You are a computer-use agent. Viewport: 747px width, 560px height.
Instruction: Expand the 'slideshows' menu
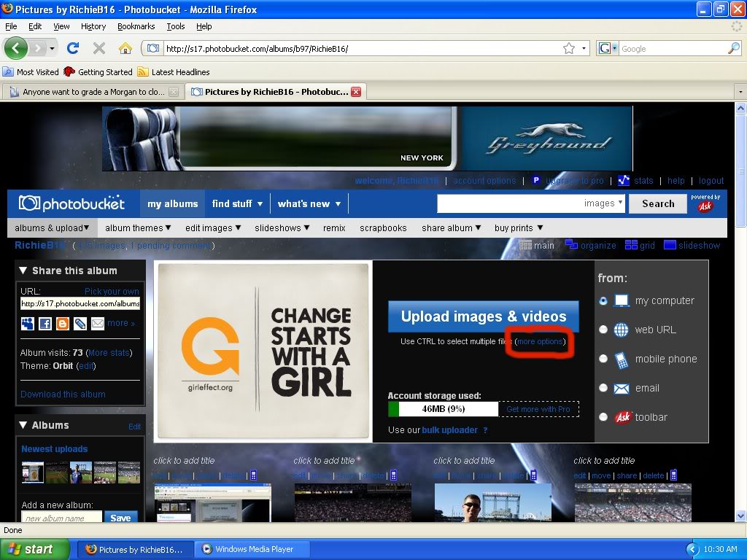tap(282, 228)
